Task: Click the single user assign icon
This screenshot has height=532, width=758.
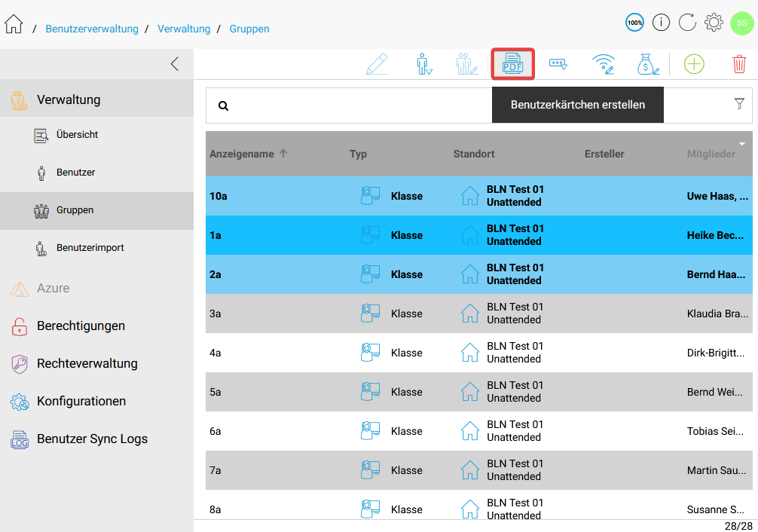Action: (x=423, y=64)
